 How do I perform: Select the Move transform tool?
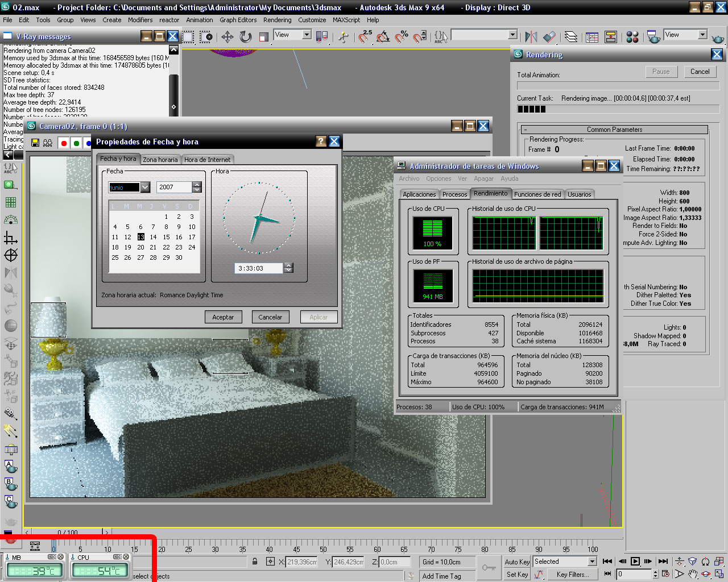pos(227,37)
